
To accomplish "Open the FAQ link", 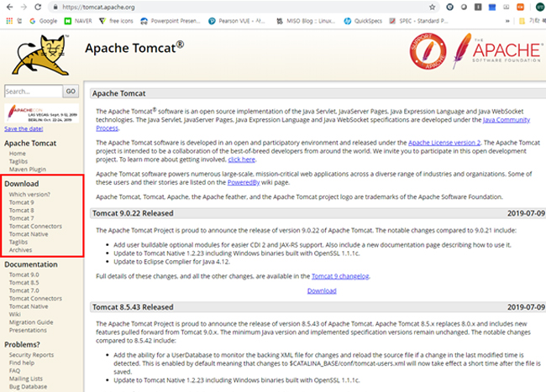I will 14,371.
